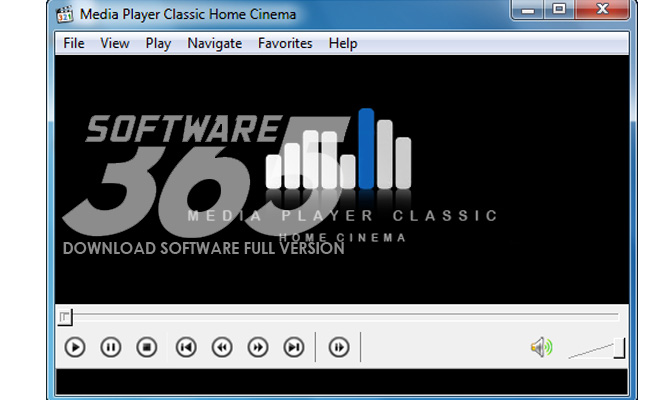Increase speed with the fast-forward button
Image resolution: width=660 pixels, height=400 pixels.
tap(258, 347)
